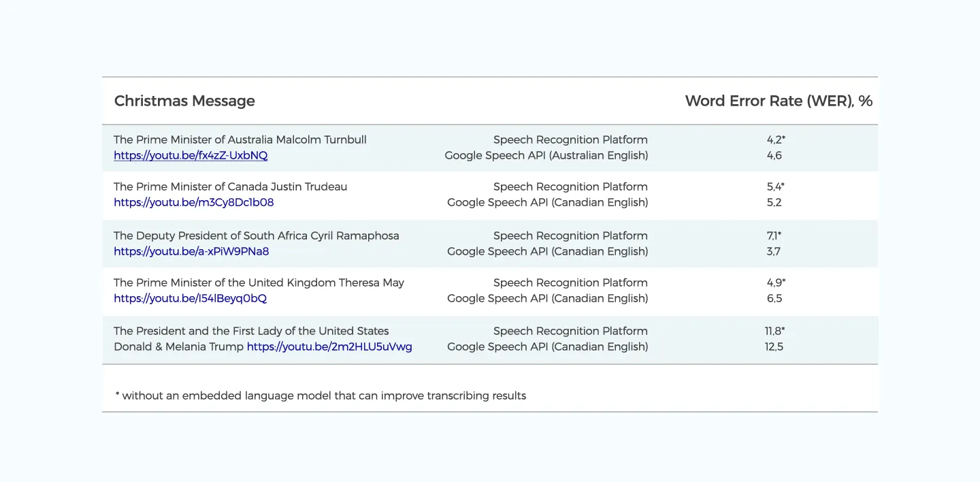The image size is (980, 482).
Task: Click the footnote about embedded language model
Action: point(321,396)
